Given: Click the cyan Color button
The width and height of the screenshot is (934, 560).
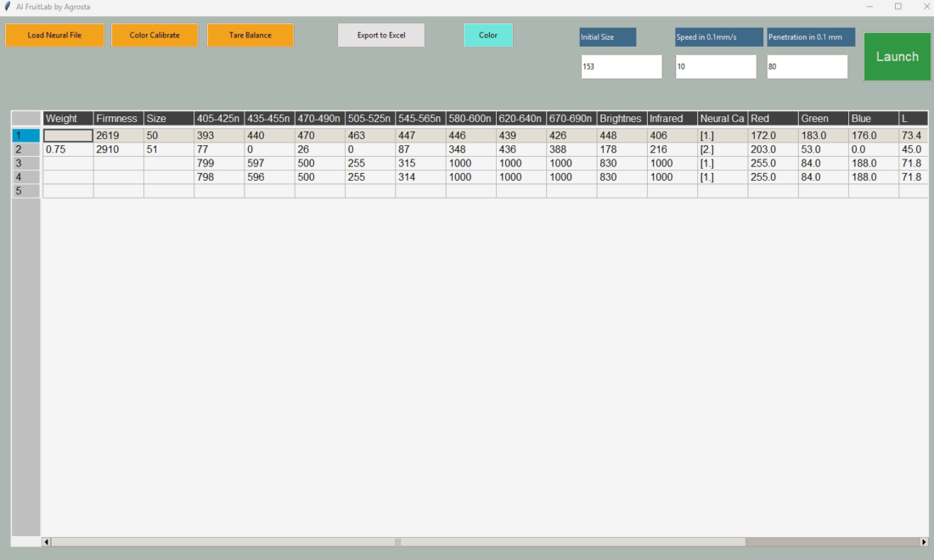Looking at the screenshot, I should coord(488,36).
